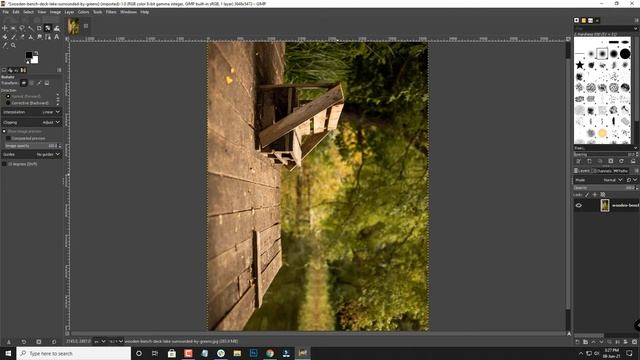Open the Clipping Adjust dropdown
The image size is (640, 360).
pyautogui.click(x=31, y=122)
